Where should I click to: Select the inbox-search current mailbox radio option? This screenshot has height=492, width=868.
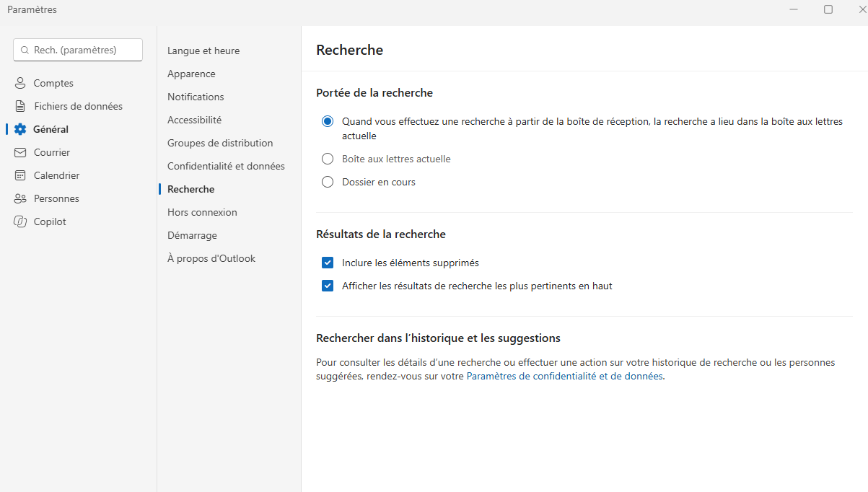(328, 122)
